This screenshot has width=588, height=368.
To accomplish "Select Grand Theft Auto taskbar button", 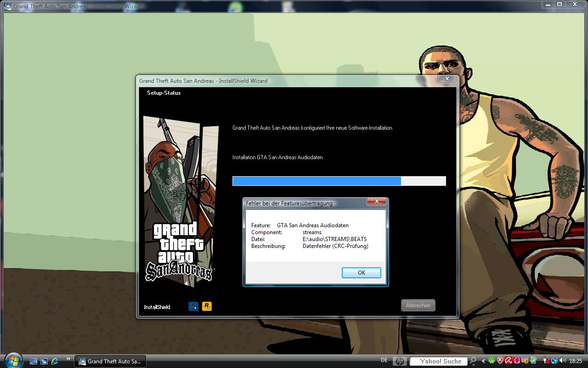I will pos(110,362).
